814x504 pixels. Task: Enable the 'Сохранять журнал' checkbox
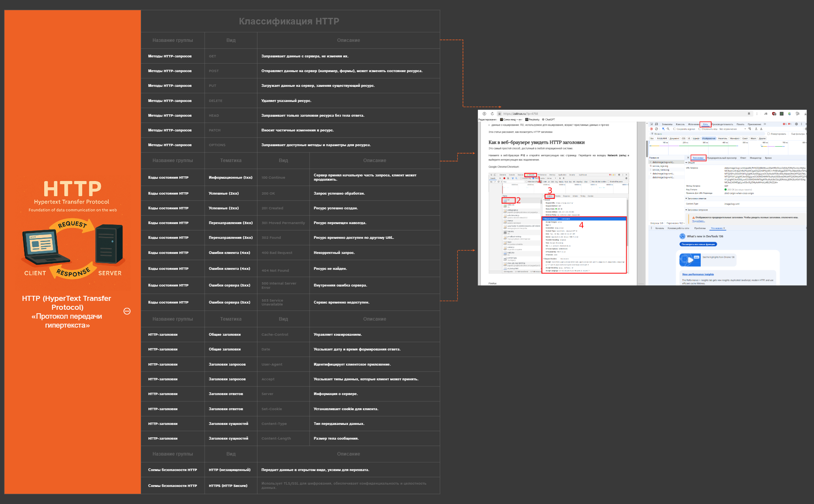674,129
